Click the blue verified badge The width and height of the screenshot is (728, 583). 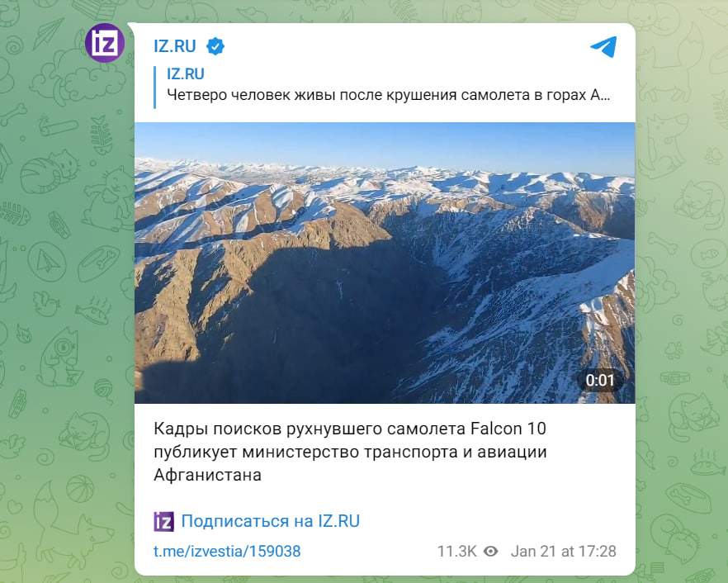coord(215,46)
